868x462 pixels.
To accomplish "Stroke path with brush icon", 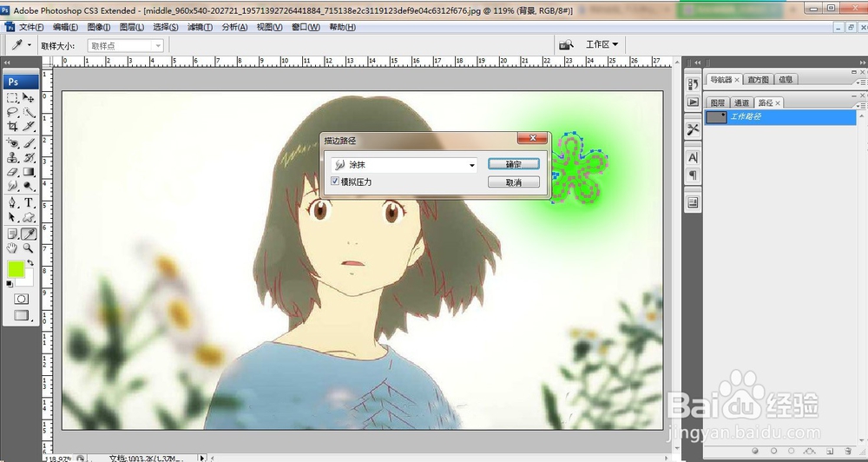I will click(x=773, y=451).
